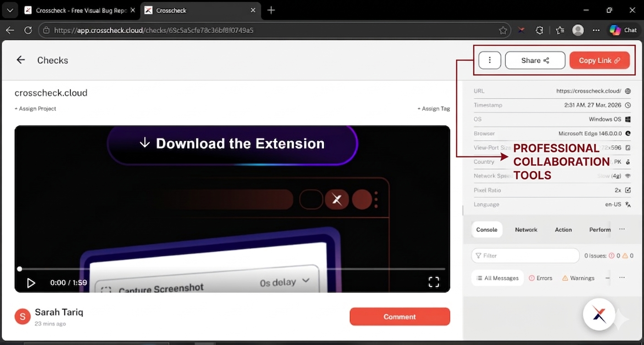
Task: Click the Wi-Fi icon beside Network Speed
Action: [x=628, y=176]
